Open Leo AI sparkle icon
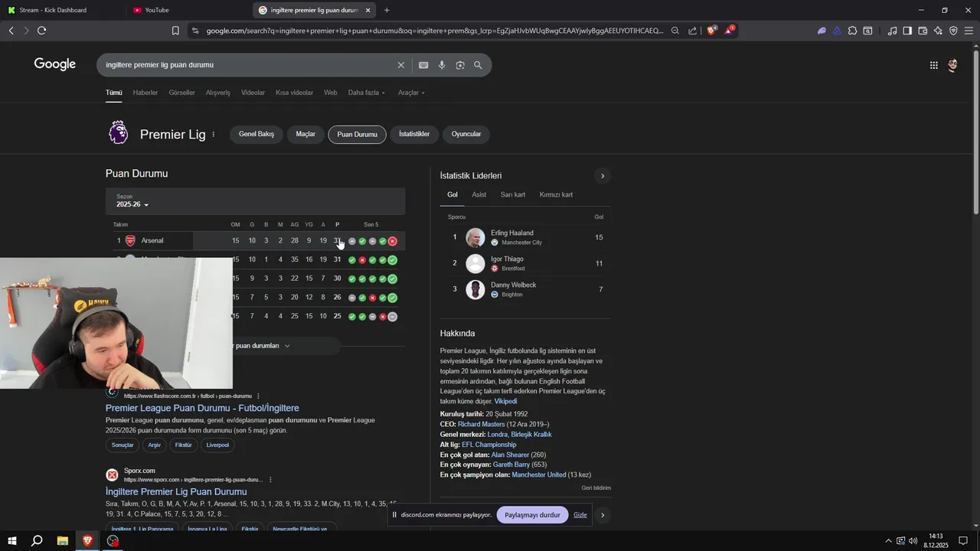This screenshot has height=551, width=980. pos(938,31)
